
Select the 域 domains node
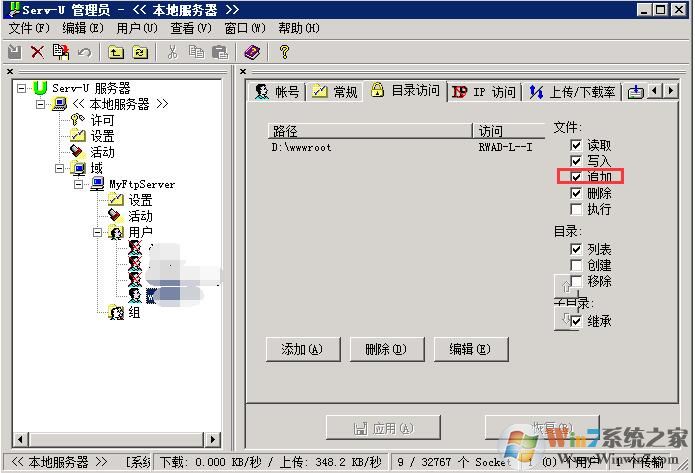click(x=96, y=168)
